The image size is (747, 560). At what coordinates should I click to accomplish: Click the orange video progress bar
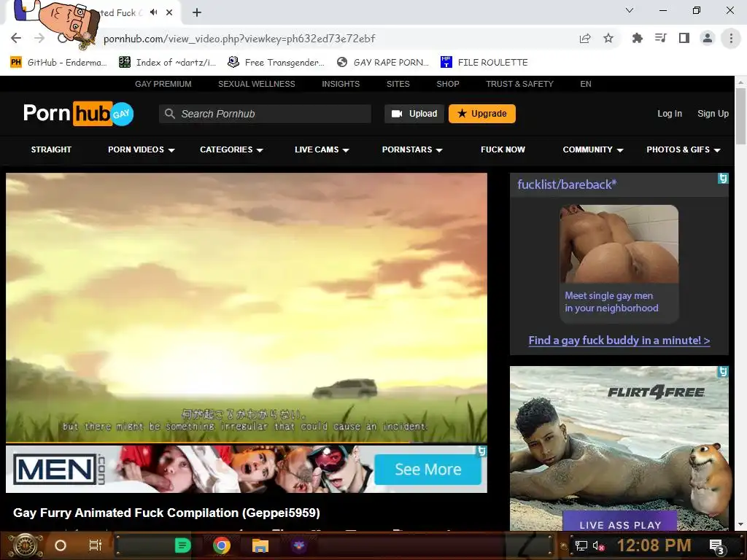click(208, 443)
